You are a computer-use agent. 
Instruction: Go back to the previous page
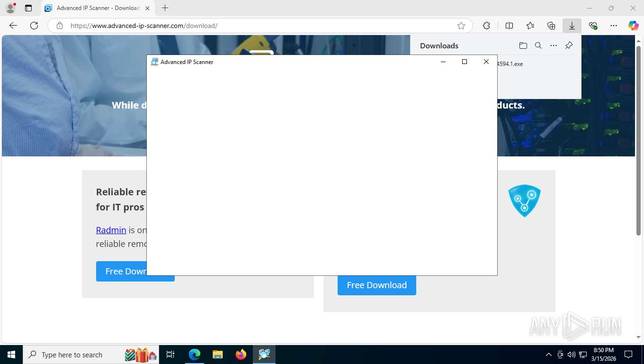(x=13, y=26)
